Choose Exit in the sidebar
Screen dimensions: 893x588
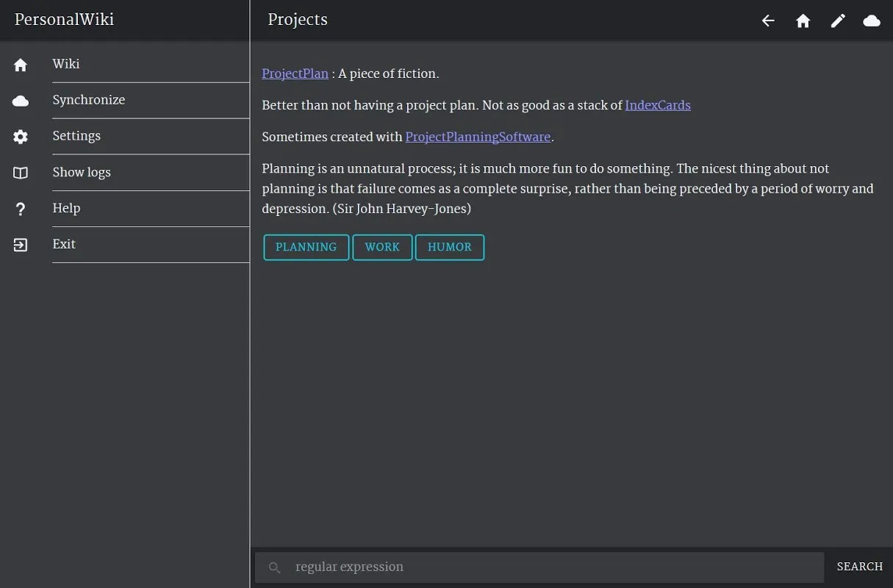coord(125,244)
